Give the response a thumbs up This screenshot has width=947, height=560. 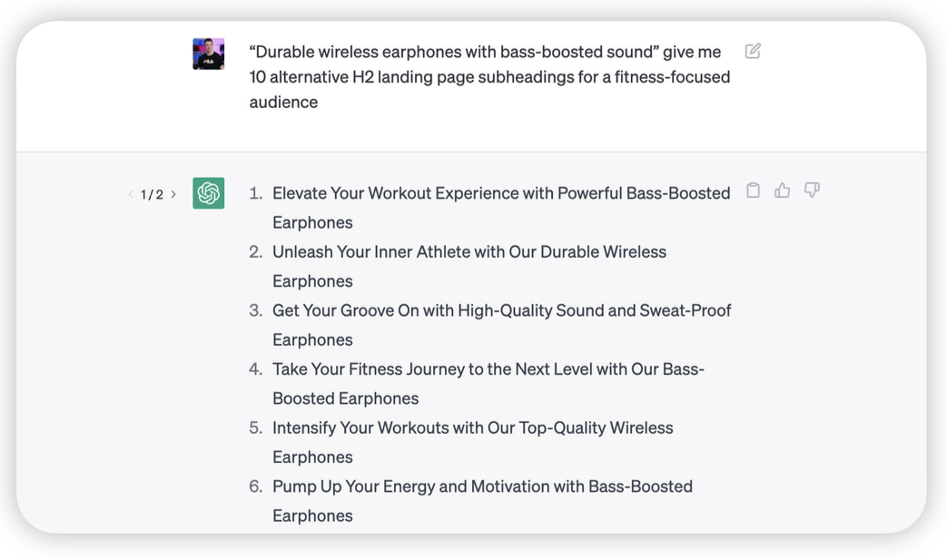point(782,190)
